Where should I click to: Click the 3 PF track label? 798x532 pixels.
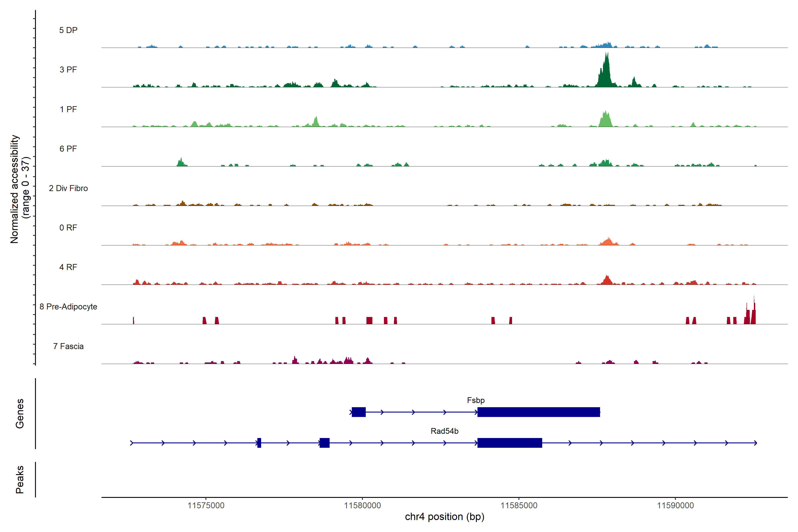click(68, 70)
